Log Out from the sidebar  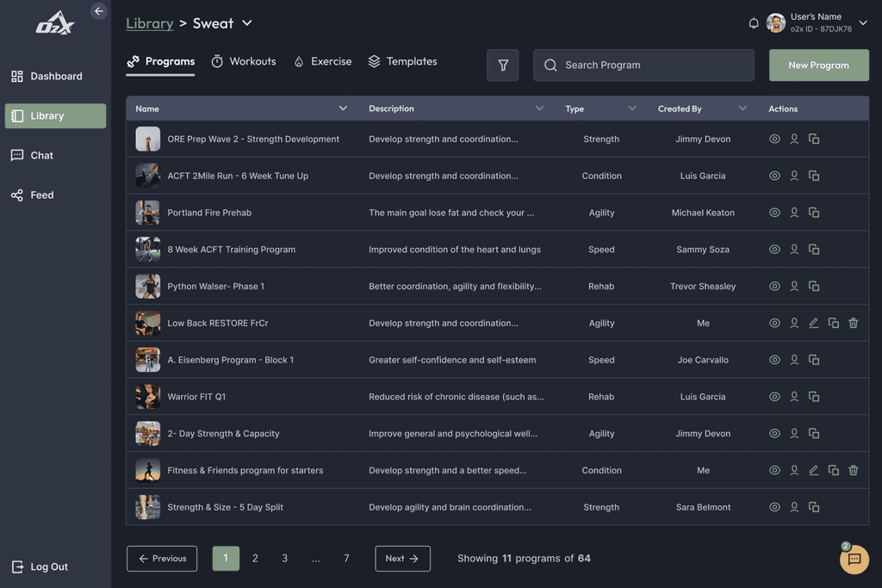[x=40, y=566]
